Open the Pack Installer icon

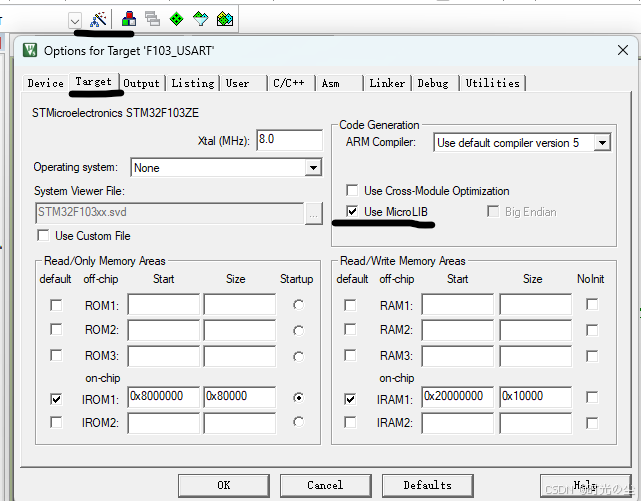pyautogui.click(x=225, y=19)
